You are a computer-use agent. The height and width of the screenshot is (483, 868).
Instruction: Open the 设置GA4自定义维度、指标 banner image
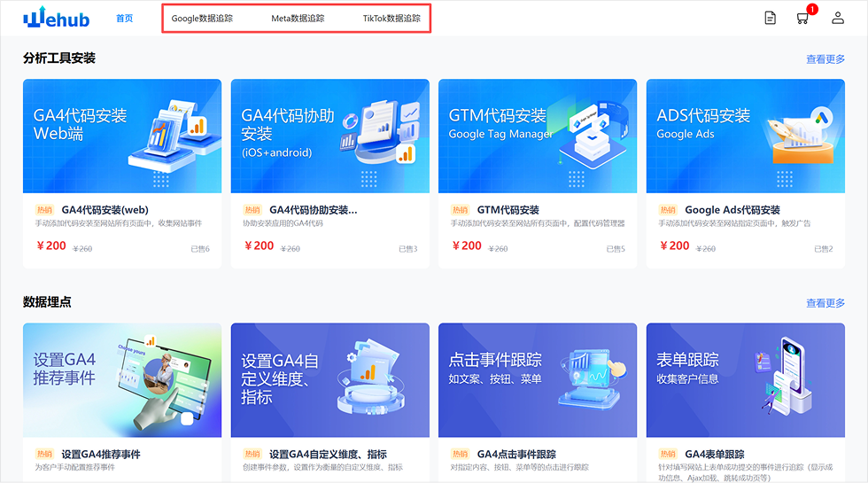click(x=329, y=379)
